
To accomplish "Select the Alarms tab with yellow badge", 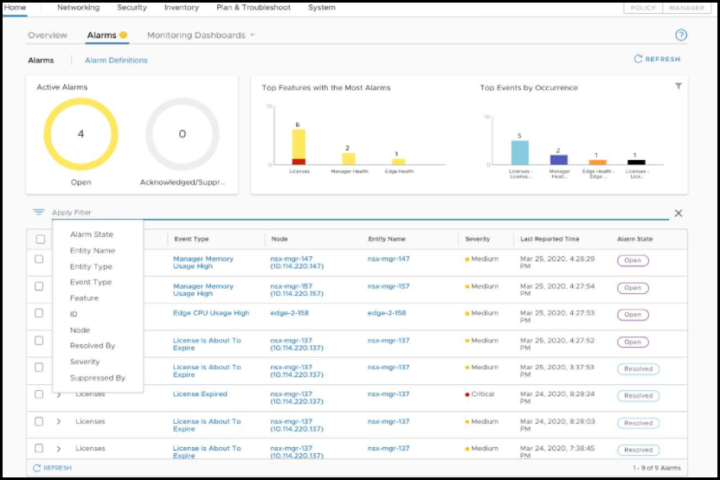I will coord(107,35).
